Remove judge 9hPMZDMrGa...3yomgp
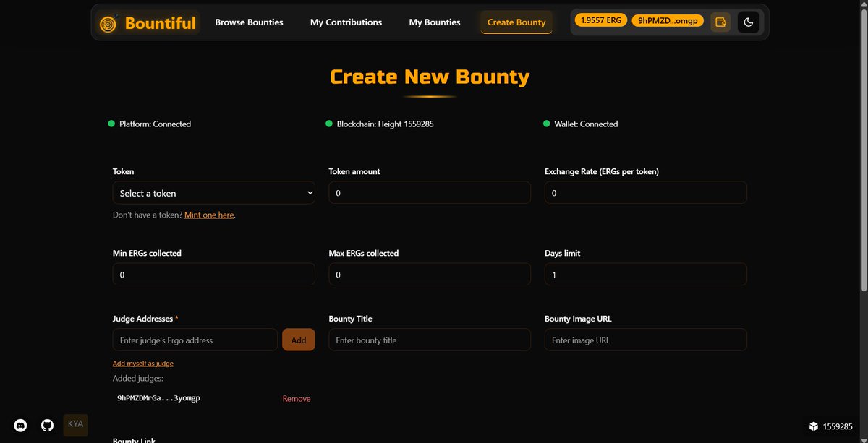The width and height of the screenshot is (868, 443). (x=297, y=399)
